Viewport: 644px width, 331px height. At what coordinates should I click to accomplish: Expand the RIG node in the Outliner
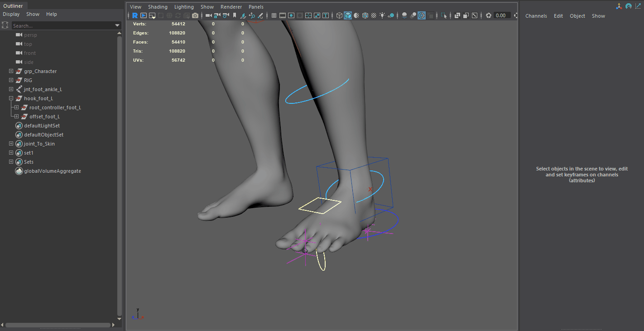(x=10, y=80)
